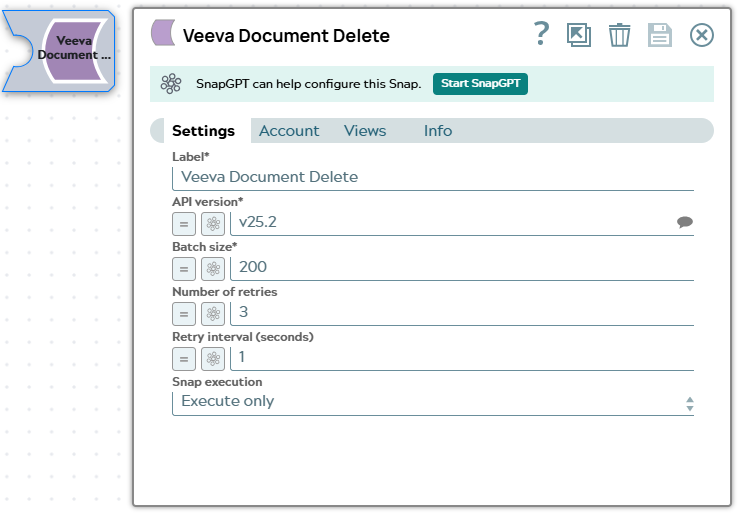Click the pop-out dialog icon in header

tap(579, 35)
